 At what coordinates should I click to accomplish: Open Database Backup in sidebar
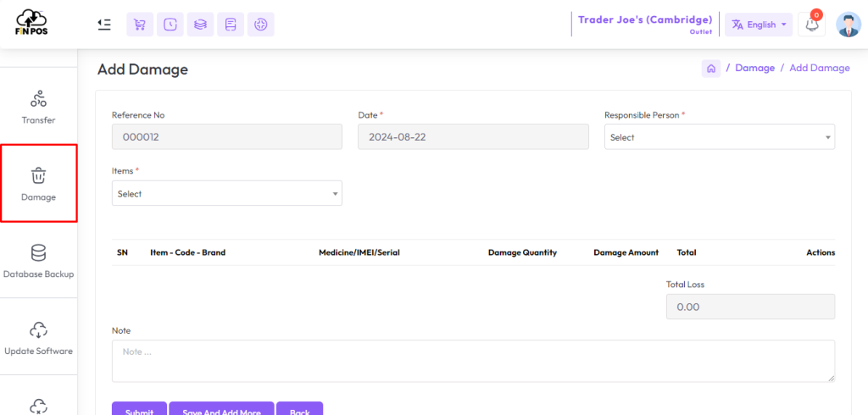click(38, 261)
